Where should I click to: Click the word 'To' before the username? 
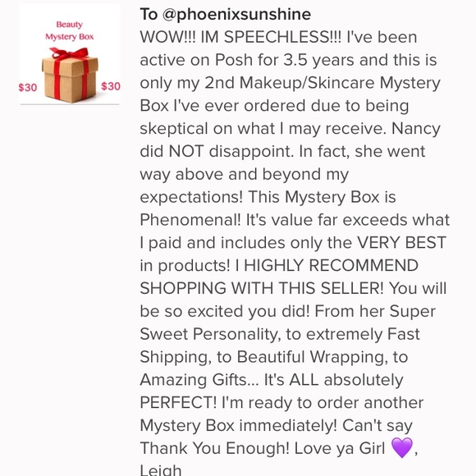point(149,14)
